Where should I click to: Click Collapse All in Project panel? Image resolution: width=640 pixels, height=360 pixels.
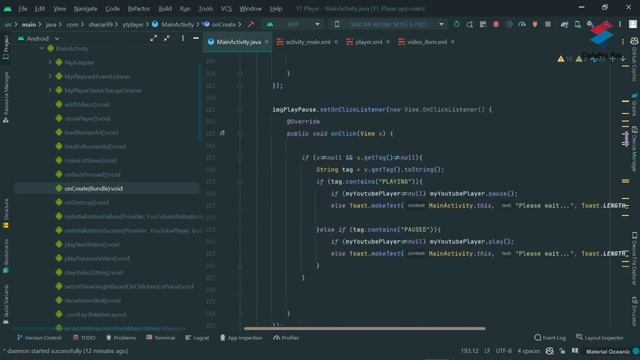pos(167,38)
